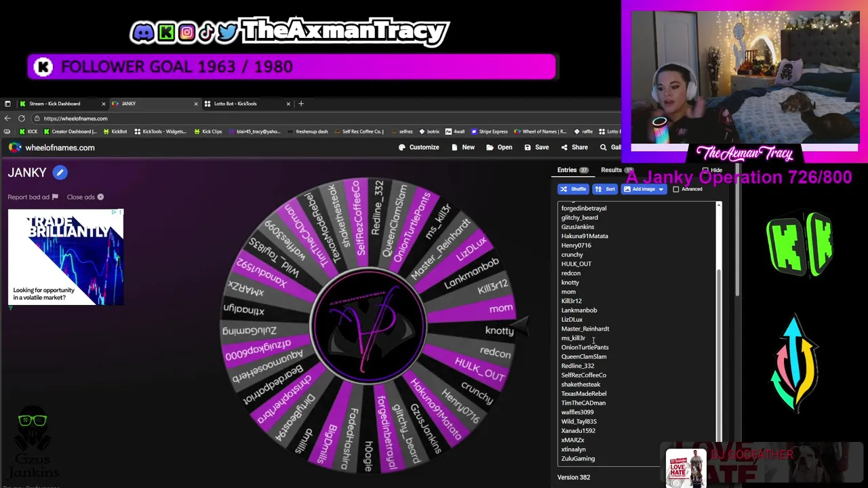Open the Customize palette option
This screenshot has width=868, height=488.
coord(418,147)
